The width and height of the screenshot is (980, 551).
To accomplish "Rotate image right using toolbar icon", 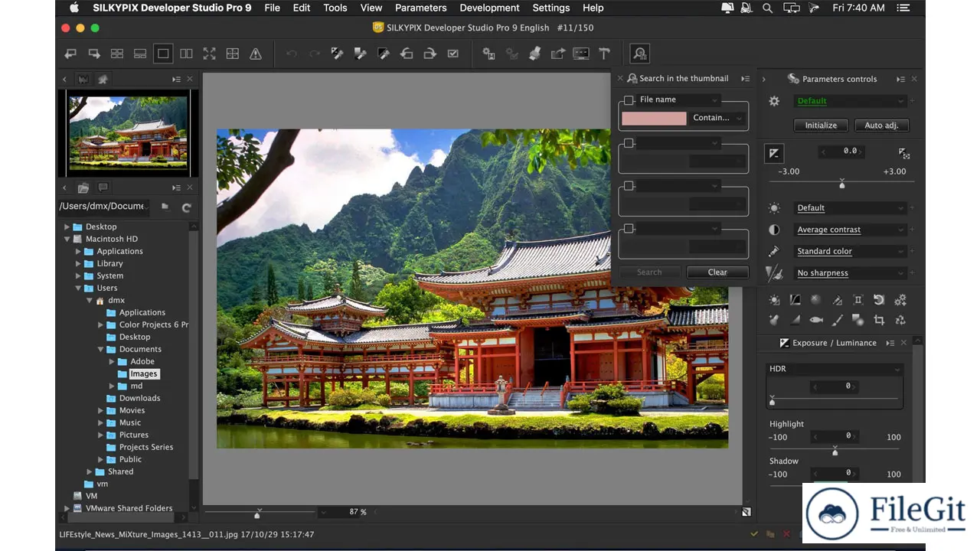I will click(x=430, y=54).
